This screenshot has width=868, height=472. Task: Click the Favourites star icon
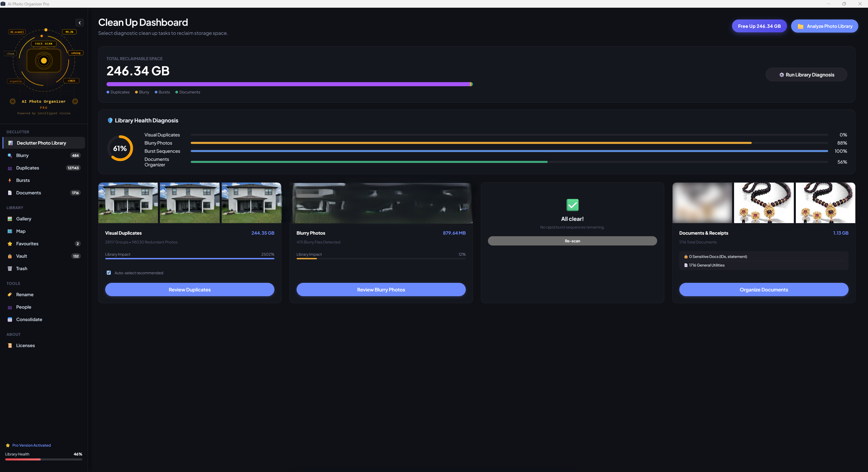10,244
